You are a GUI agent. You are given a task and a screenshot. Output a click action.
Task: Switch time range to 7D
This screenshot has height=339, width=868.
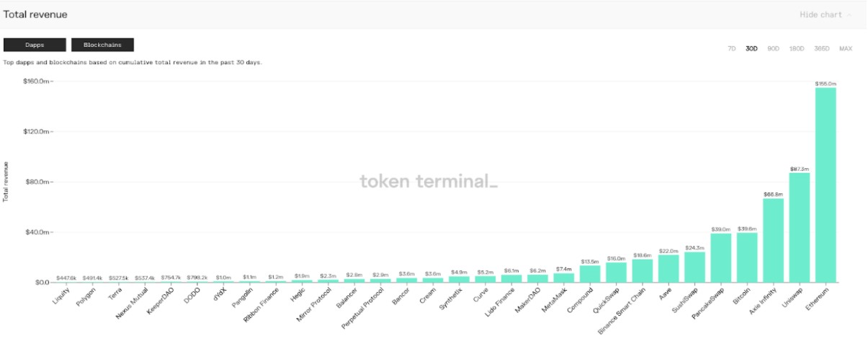pos(731,48)
